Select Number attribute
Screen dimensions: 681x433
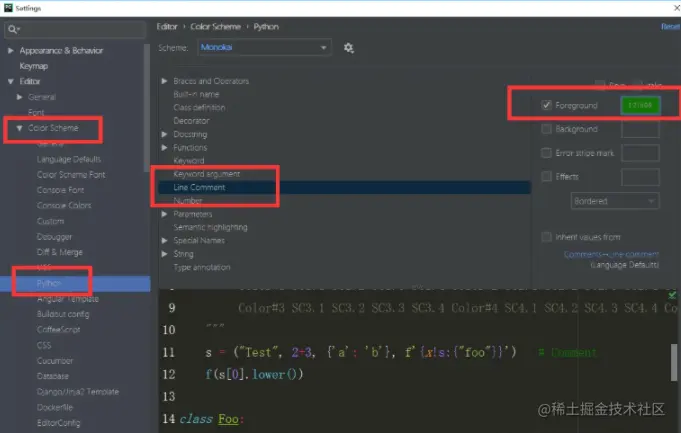(x=188, y=201)
